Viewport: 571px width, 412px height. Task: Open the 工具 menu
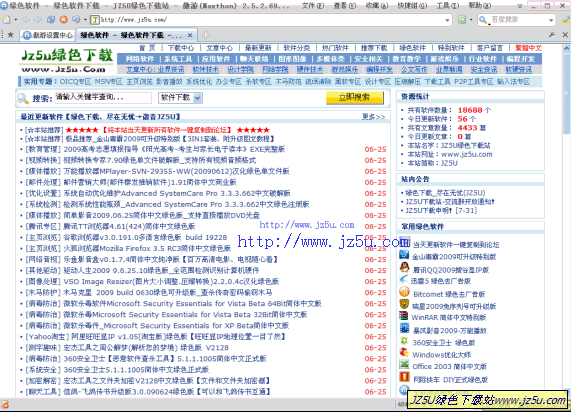point(448,6)
